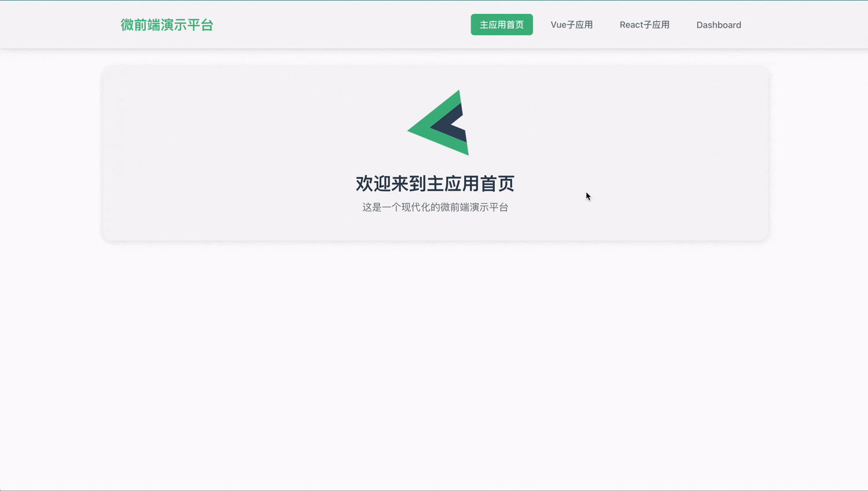Open Dashboard from the top navigation menu
Screen dimensions: 868x491
(x=719, y=25)
